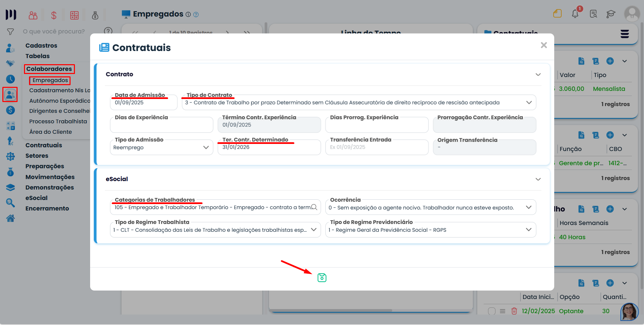Click the money bag icon in the top bar
The image size is (644, 325).
pos(95,15)
